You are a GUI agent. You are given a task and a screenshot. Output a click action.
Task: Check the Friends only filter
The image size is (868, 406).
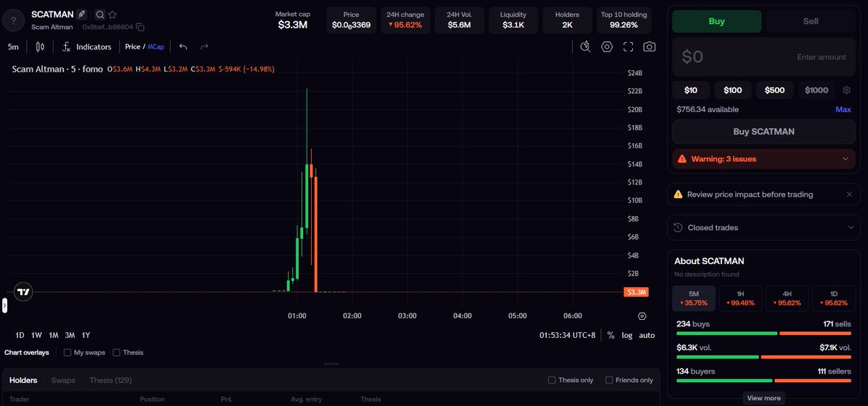tap(609, 380)
